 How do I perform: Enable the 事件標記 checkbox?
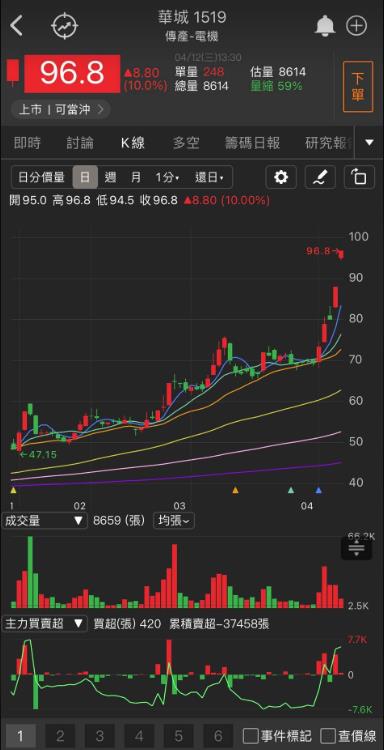tap(250, 735)
